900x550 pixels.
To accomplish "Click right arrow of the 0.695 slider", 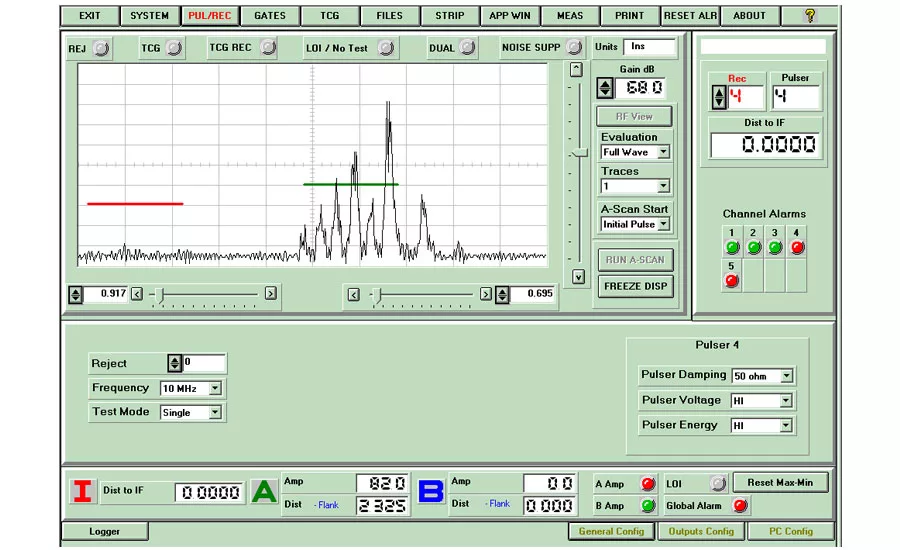I will pyautogui.click(x=486, y=295).
